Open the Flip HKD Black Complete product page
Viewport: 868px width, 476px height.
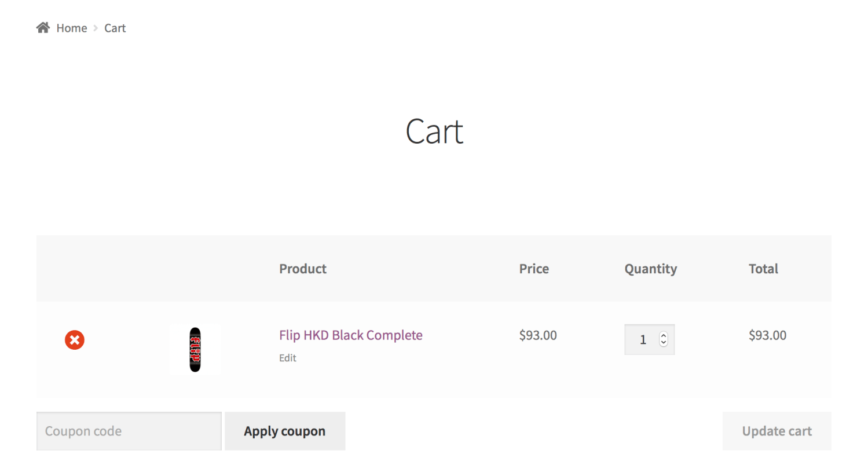click(x=350, y=335)
